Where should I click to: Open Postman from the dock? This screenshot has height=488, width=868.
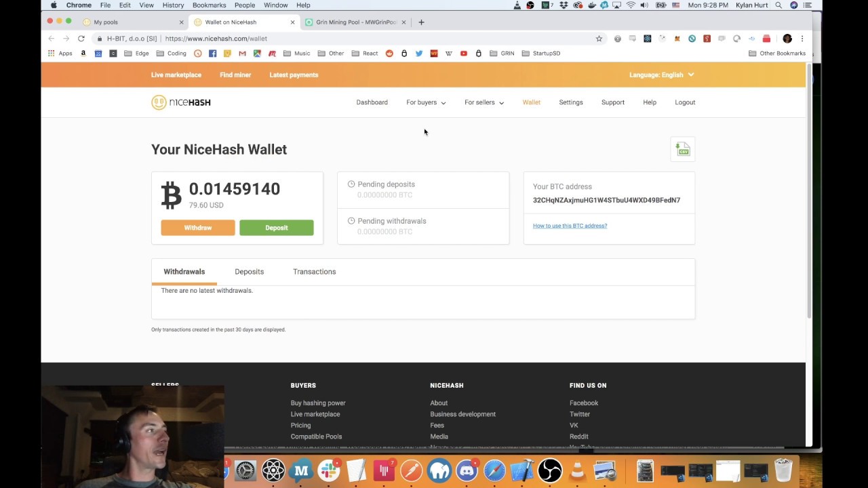coord(412,470)
